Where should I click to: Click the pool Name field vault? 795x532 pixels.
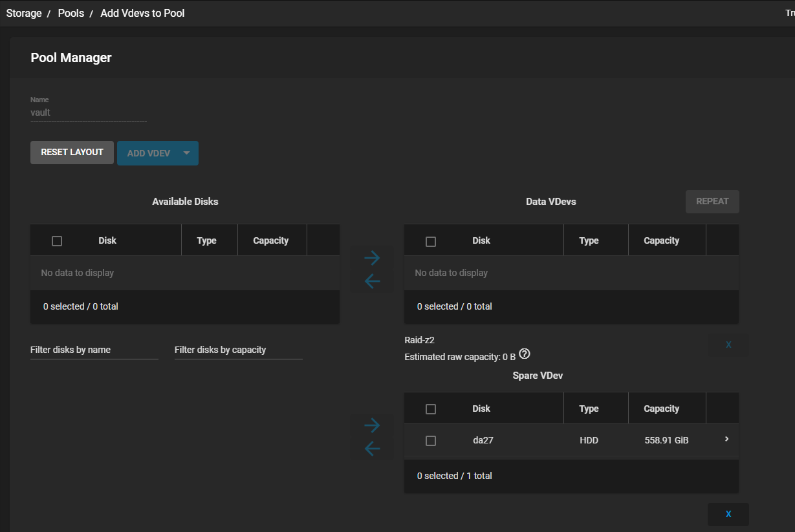pyautogui.click(x=89, y=112)
